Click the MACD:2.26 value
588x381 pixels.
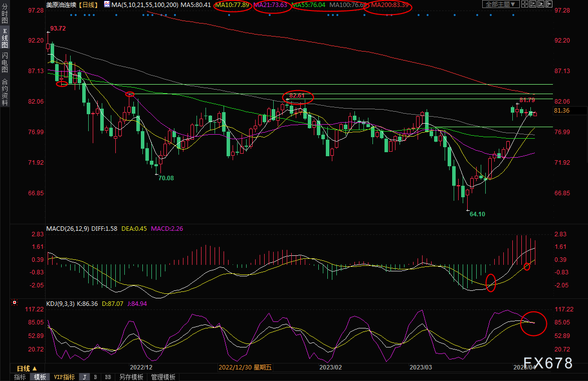click(167, 228)
